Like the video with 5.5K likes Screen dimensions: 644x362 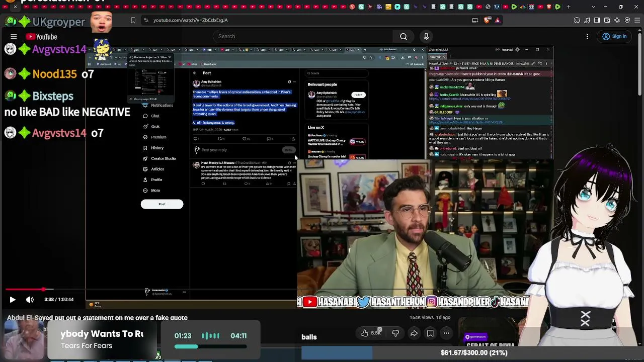(x=371, y=333)
